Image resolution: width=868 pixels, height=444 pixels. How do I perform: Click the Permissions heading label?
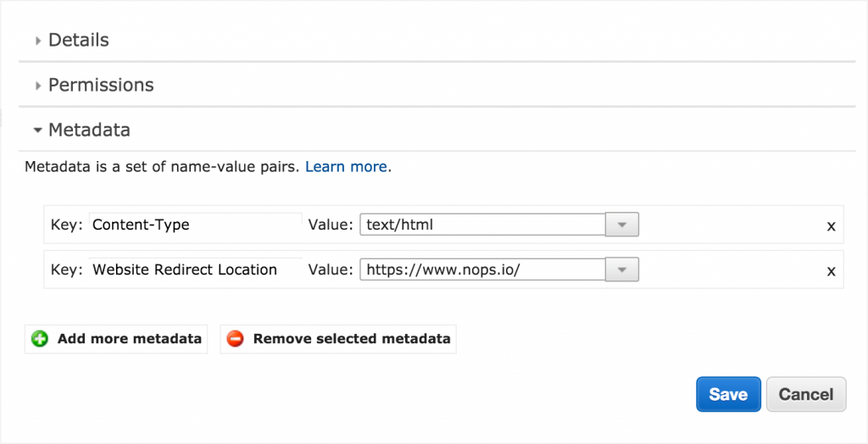coord(102,85)
